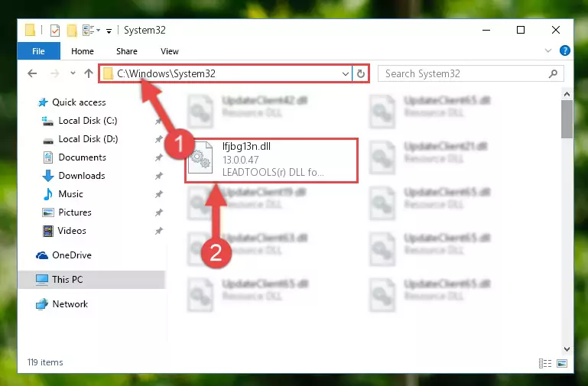Open Help with the question mark icon
This screenshot has height=386, width=588.
[x=565, y=50]
